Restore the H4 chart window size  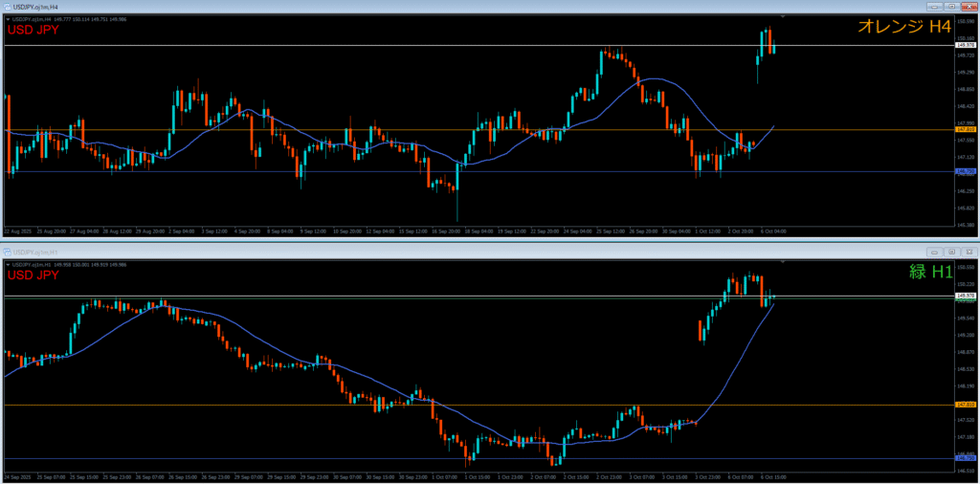pos(949,7)
